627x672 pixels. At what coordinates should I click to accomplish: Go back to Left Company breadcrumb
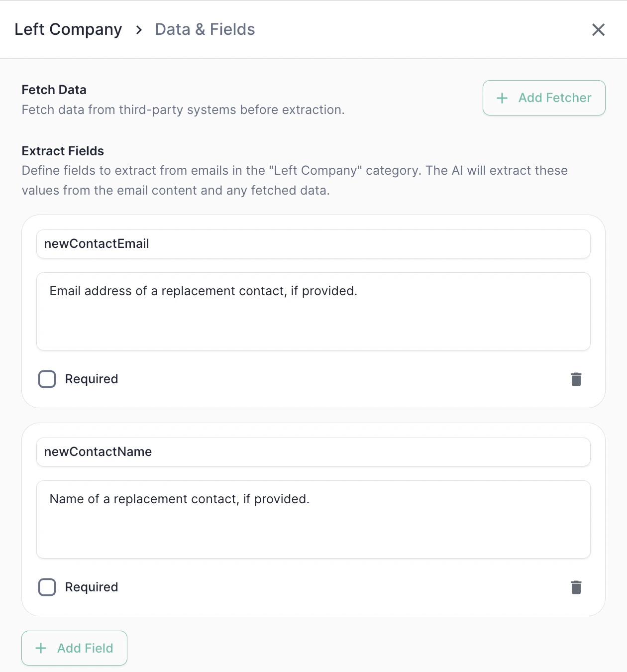coord(68,29)
